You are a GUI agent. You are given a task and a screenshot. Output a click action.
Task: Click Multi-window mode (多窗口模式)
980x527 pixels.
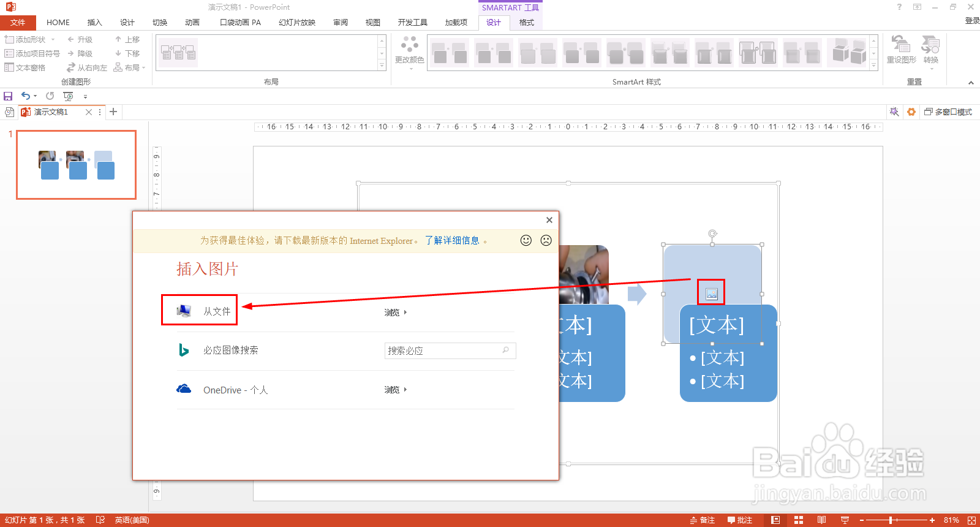[x=948, y=112]
